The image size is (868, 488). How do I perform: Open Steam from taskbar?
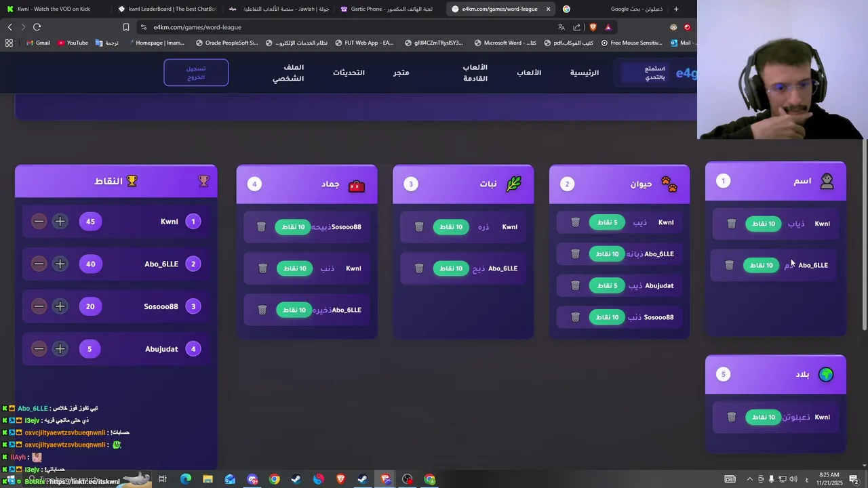296,479
